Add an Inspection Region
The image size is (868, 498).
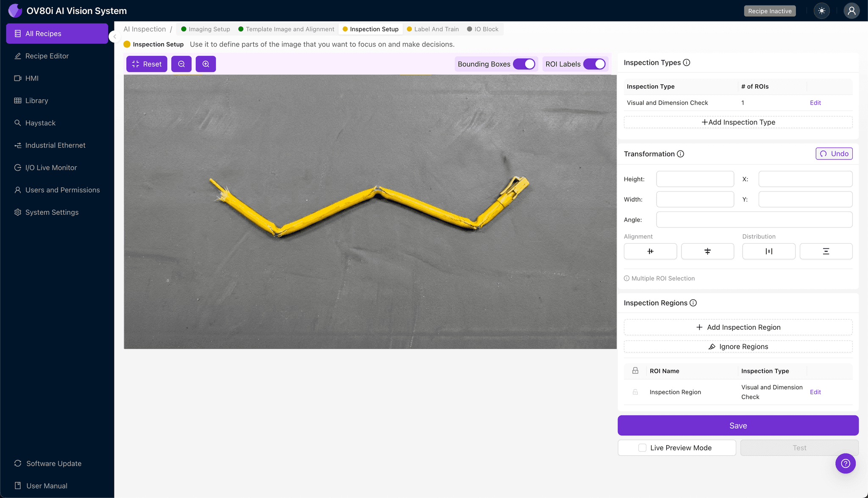(x=738, y=327)
